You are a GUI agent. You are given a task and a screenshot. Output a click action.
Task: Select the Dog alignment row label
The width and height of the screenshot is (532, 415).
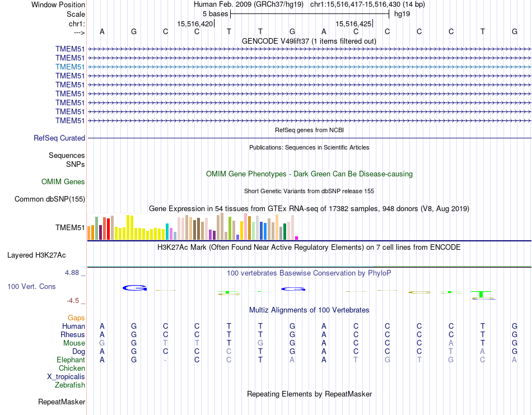point(79,352)
